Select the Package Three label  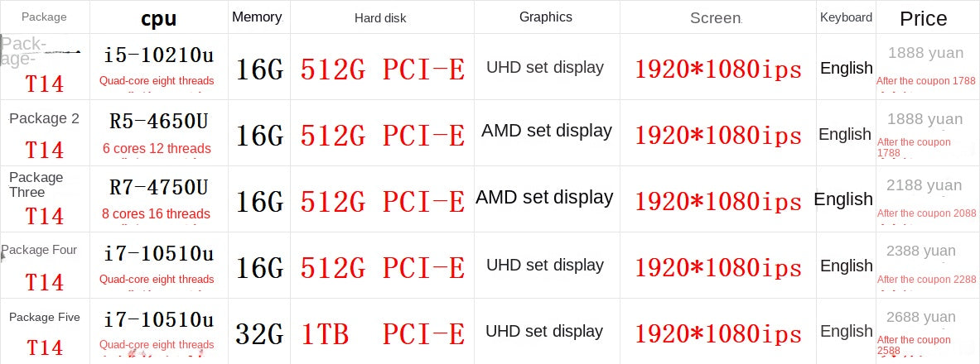click(36, 184)
